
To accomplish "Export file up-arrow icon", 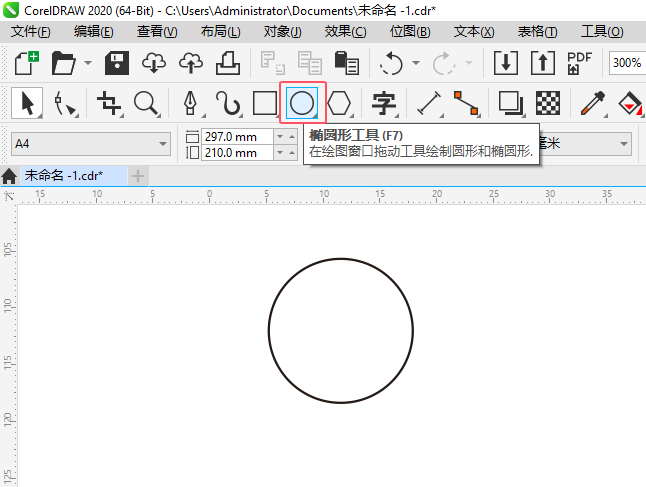I will 543,63.
